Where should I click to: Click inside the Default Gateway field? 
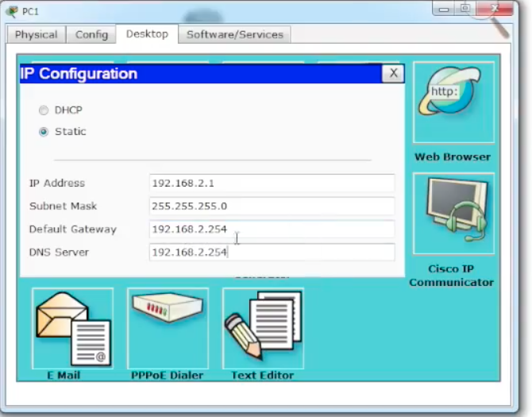[x=272, y=230]
